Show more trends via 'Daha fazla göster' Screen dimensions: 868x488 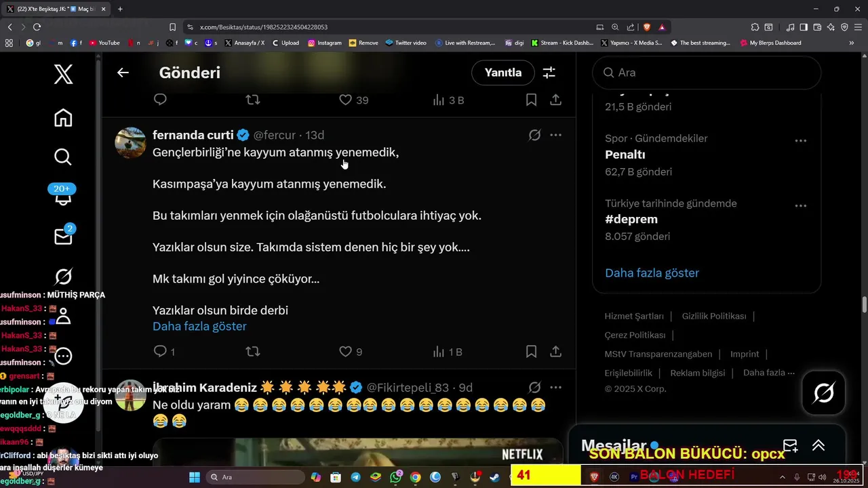coord(652,273)
